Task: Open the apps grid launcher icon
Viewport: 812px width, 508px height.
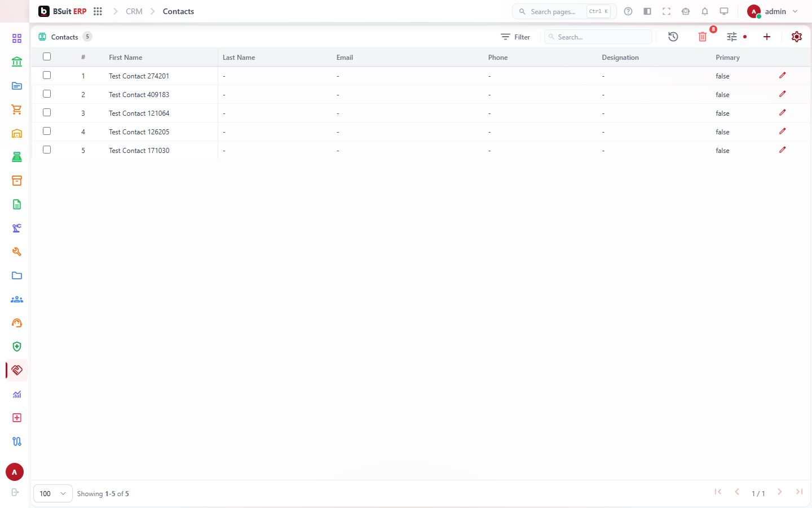Action: point(98,11)
